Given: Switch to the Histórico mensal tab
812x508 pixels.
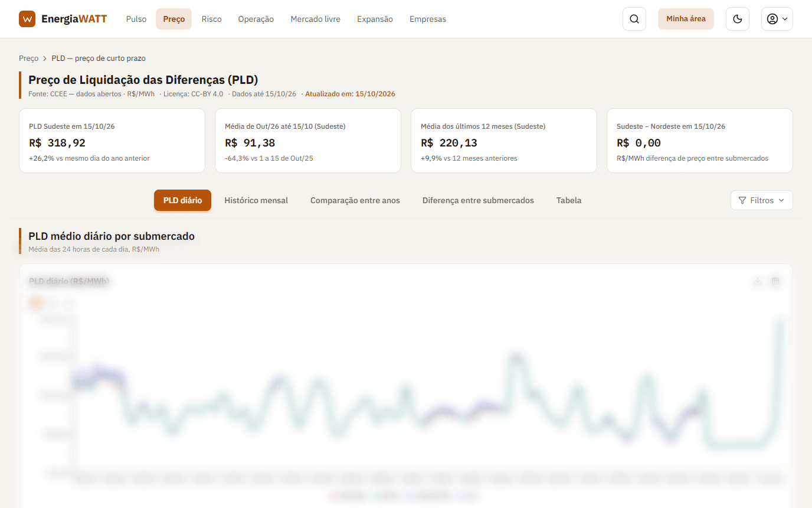Looking at the screenshot, I should pyautogui.click(x=256, y=200).
